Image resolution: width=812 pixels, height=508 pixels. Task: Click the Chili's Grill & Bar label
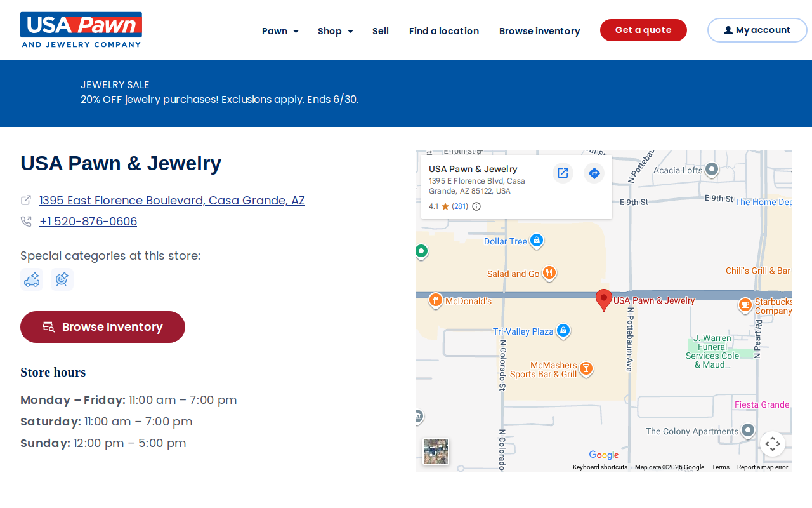758,271
